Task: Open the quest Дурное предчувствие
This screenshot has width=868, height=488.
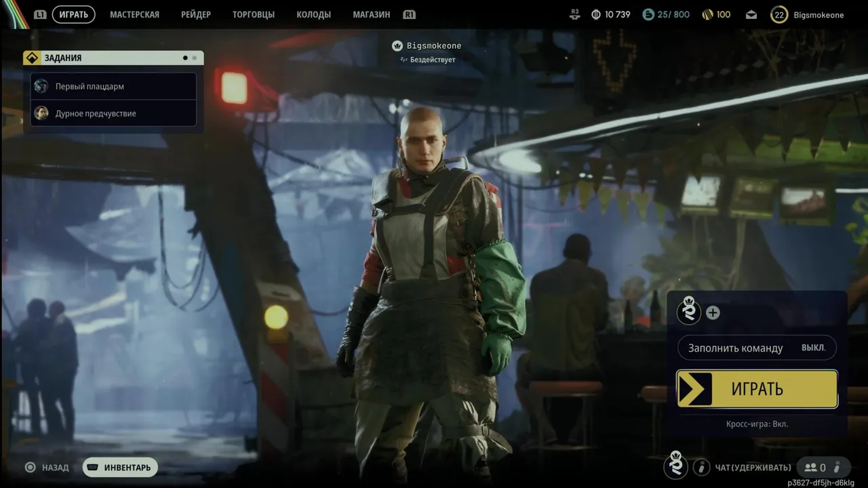Action: click(114, 113)
